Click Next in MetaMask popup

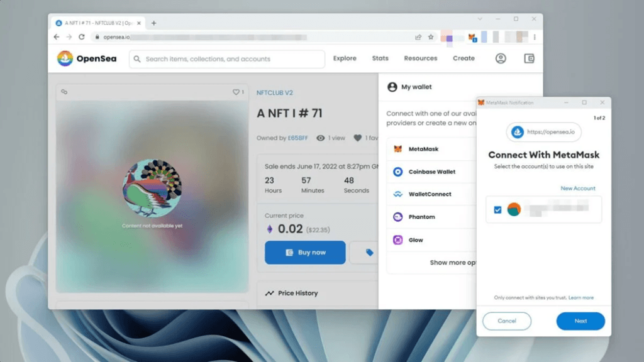[580, 321]
